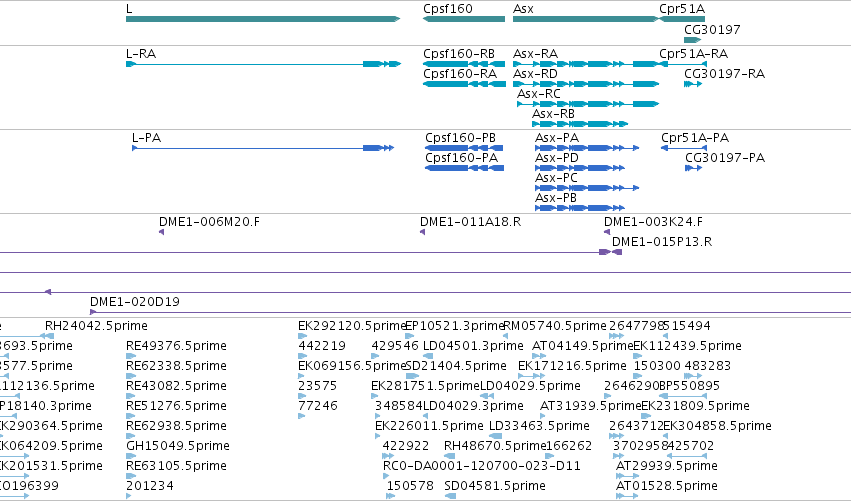Click the EK069156.5prime EST
The image size is (851, 501).
pyautogui.click(x=352, y=366)
